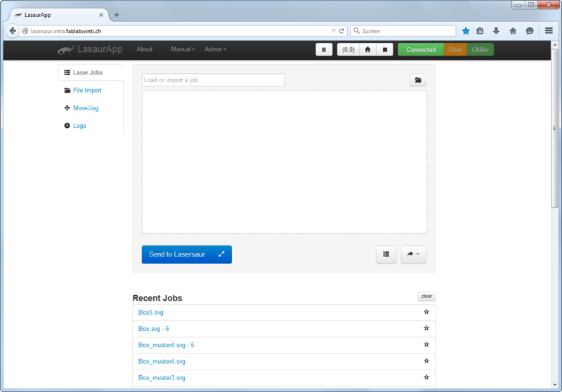Click the list icon button below the job preview
This screenshot has width=562, height=392.
(x=386, y=254)
